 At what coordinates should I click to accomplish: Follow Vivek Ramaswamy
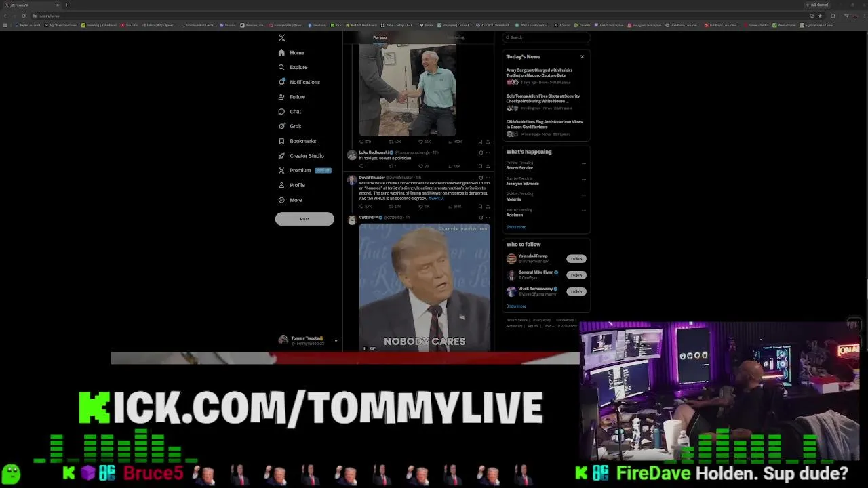[576, 291]
